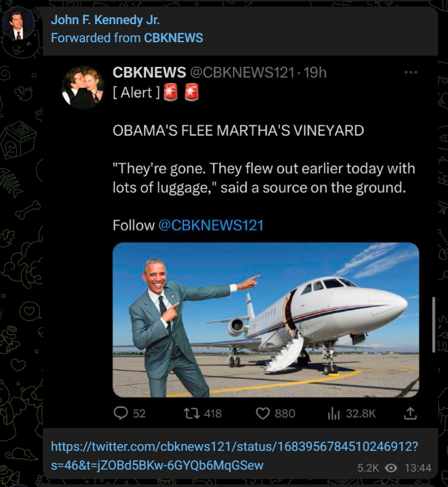Click the analytics bar chart icon
The image size is (448, 487).
(333, 413)
